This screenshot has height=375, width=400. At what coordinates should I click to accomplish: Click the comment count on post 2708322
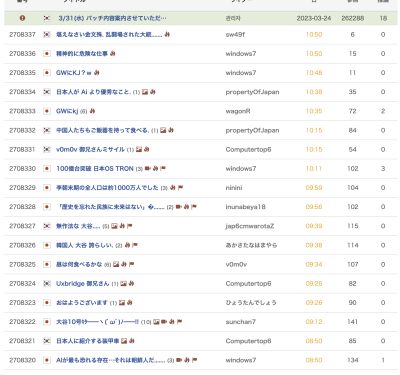146,322
